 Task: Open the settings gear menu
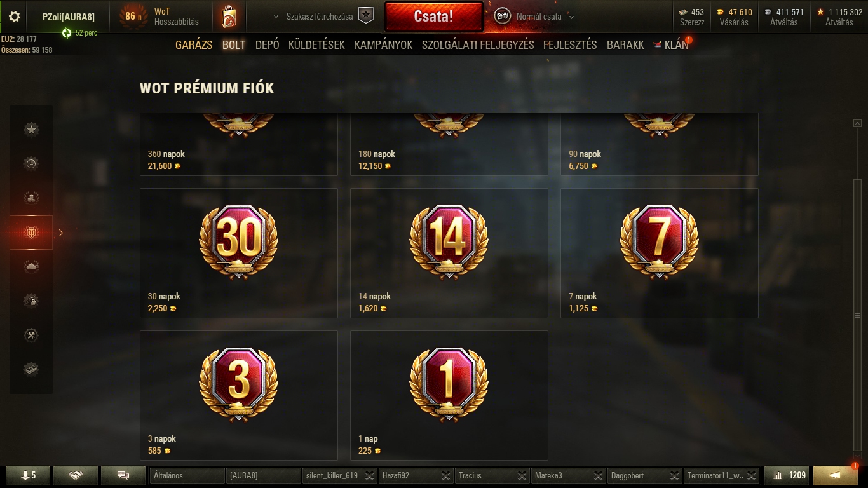click(x=15, y=17)
